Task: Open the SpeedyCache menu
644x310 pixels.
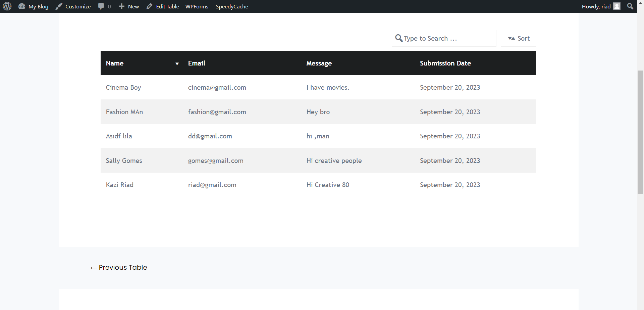Action: pyautogui.click(x=232, y=6)
